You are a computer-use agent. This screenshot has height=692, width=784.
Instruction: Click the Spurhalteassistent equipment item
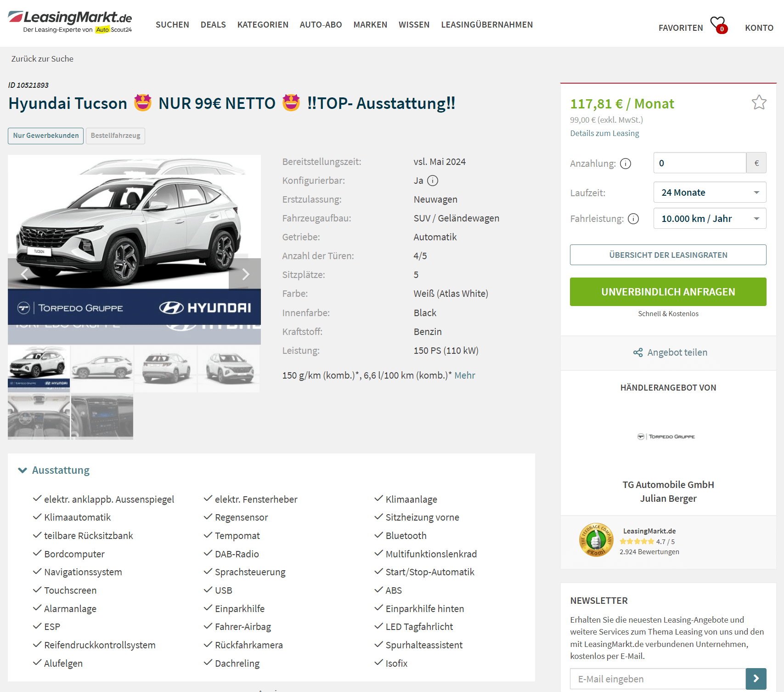424,645
